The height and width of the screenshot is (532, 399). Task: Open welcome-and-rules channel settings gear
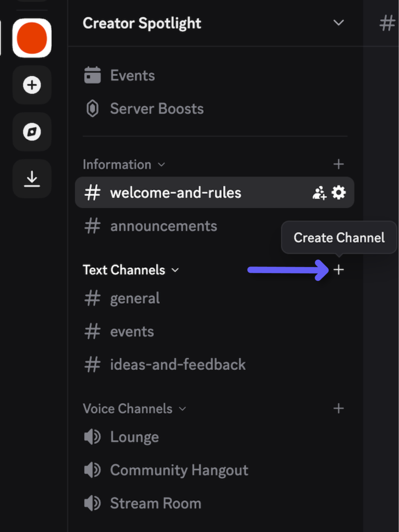click(338, 192)
